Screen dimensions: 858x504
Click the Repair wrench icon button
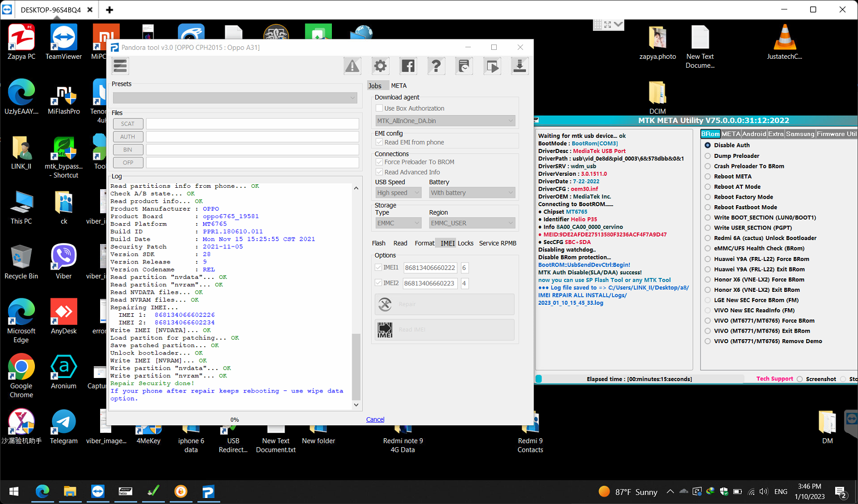444,304
